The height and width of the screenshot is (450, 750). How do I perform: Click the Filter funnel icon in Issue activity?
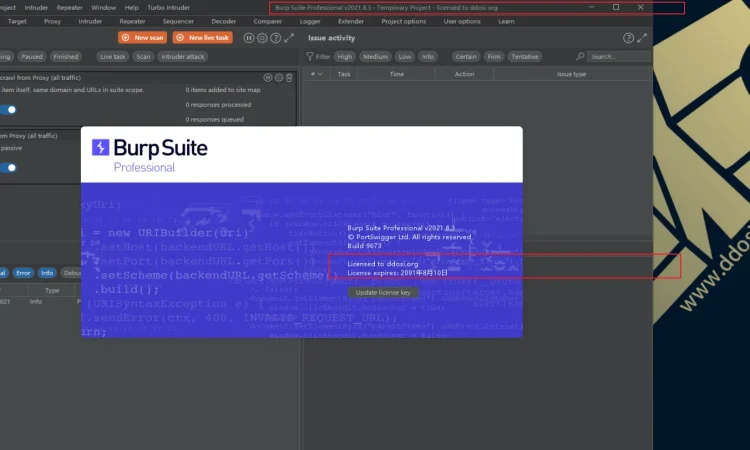coord(310,56)
